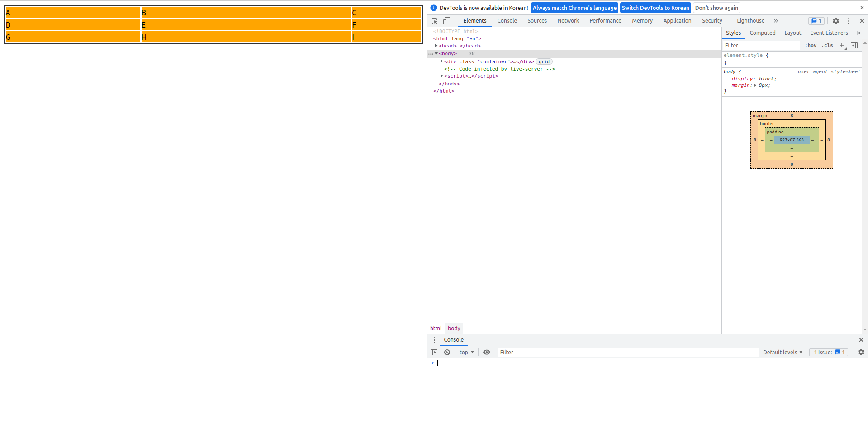Click the Styles pane scrollbar down arrow
Screen dimensions: 868x423
pos(865,330)
